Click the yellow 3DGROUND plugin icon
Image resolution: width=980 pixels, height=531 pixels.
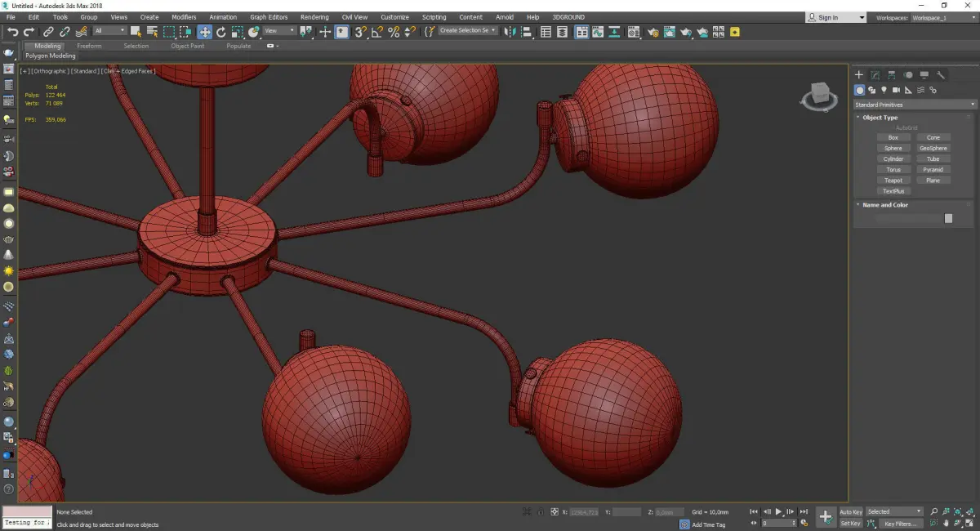point(735,32)
